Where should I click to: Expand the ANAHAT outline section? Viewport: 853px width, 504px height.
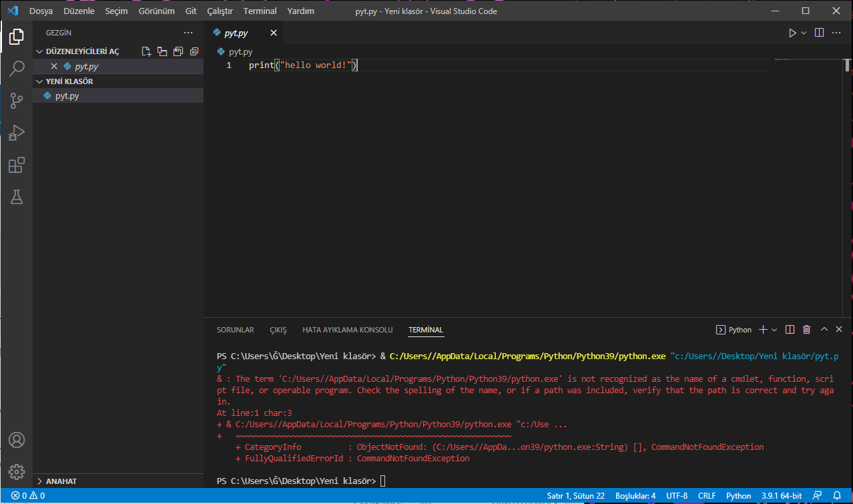(x=61, y=481)
